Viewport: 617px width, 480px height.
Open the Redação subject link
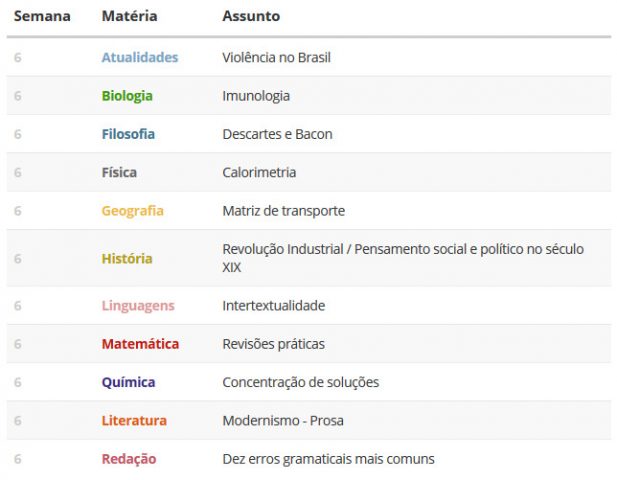(x=129, y=459)
